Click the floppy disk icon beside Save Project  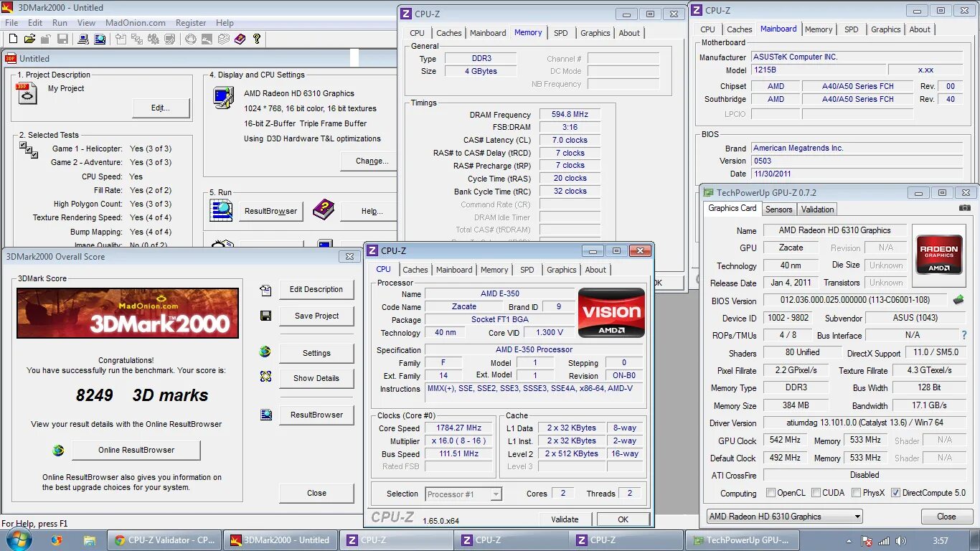pos(265,316)
